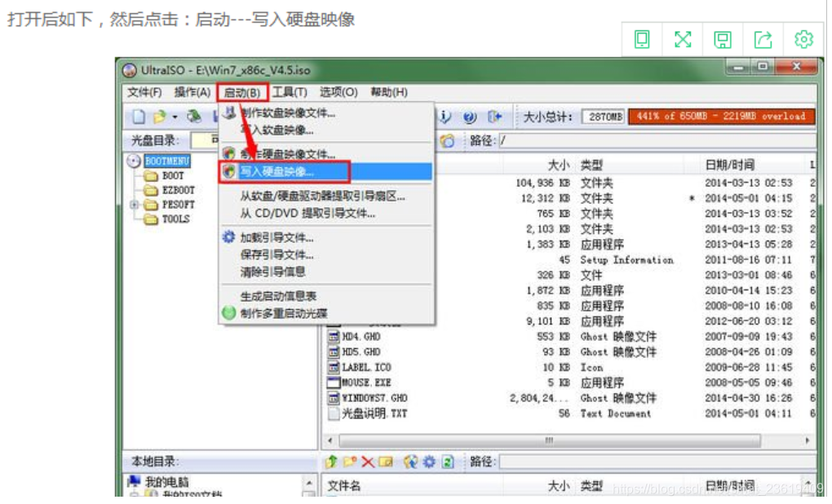The height and width of the screenshot is (504, 832).
Task: Click the save page icon in page toolbar
Action: tap(723, 39)
